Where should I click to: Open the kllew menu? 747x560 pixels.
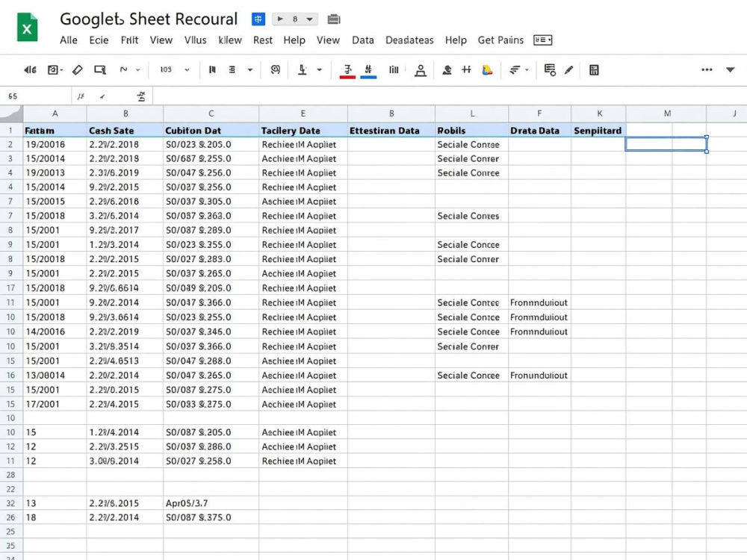[230, 40]
